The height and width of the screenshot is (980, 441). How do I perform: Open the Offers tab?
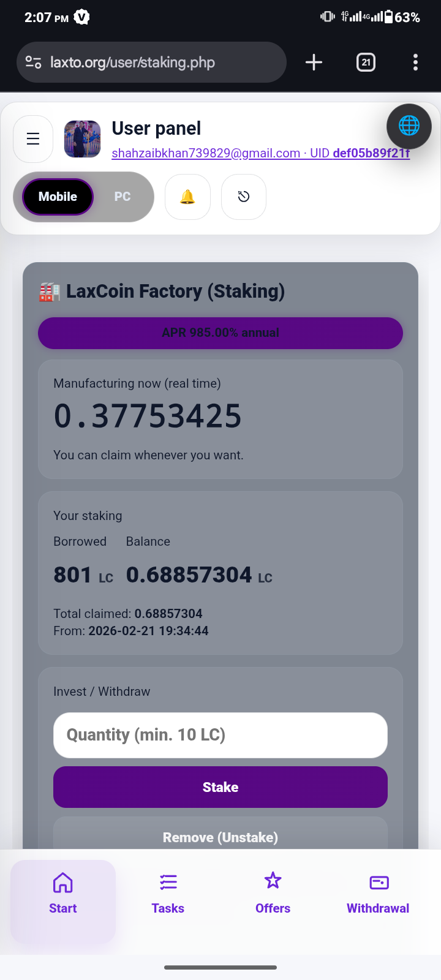(273, 894)
